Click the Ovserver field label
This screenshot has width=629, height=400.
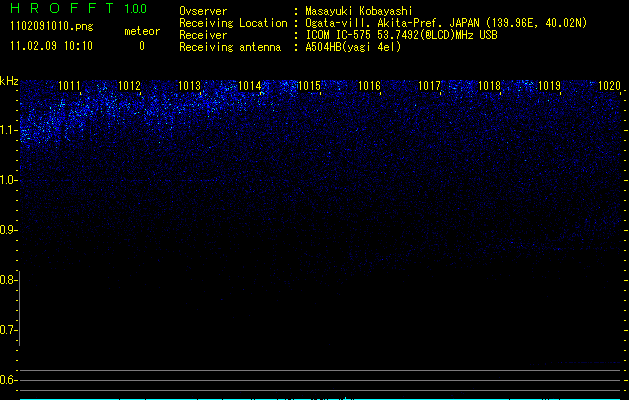(203, 11)
